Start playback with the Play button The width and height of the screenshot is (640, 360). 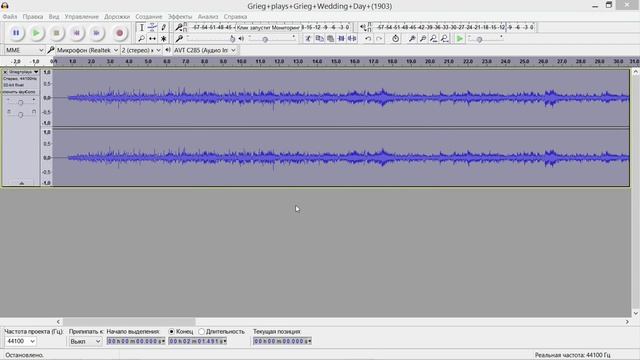point(36,33)
